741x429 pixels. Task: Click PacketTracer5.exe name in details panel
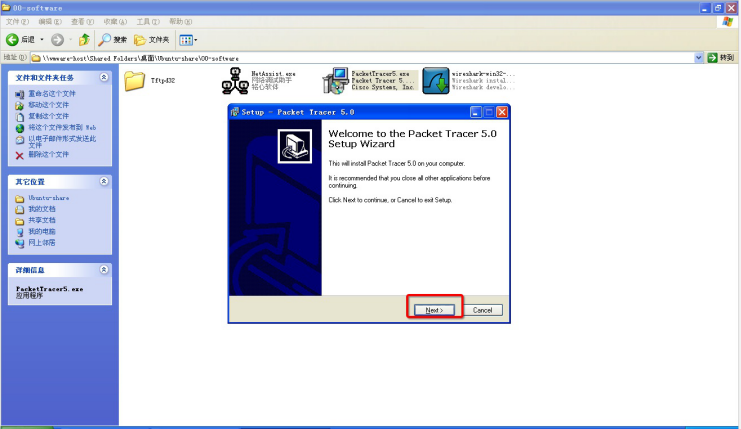coord(50,289)
